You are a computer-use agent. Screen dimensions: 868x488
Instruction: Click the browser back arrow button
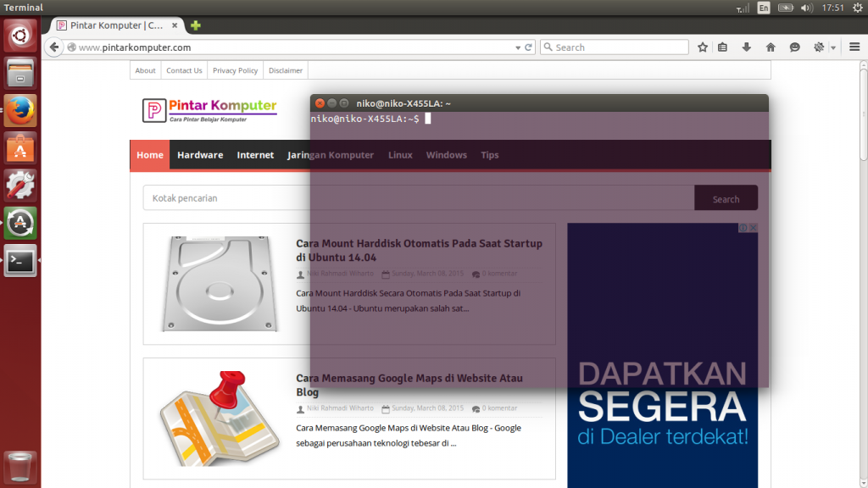click(54, 47)
